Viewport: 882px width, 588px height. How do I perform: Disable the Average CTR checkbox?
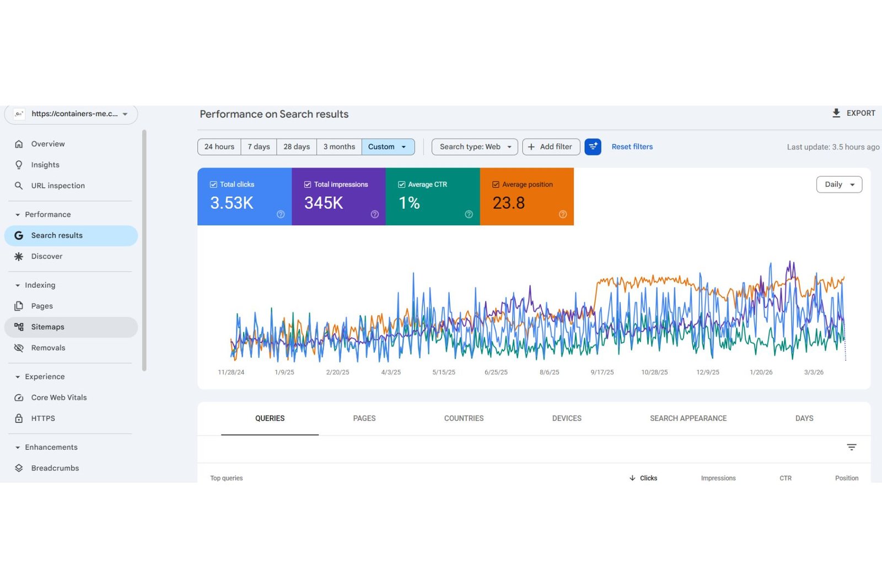pyautogui.click(x=402, y=185)
